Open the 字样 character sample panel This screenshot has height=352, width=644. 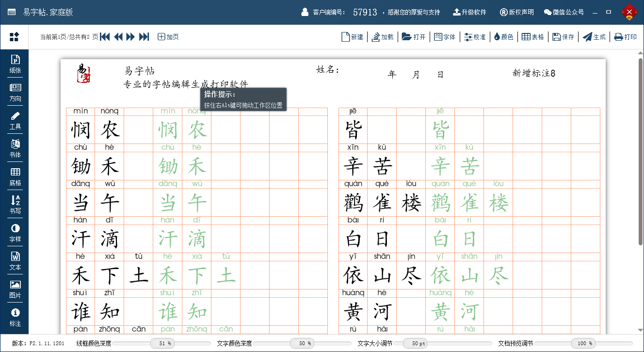(x=15, y=233)
